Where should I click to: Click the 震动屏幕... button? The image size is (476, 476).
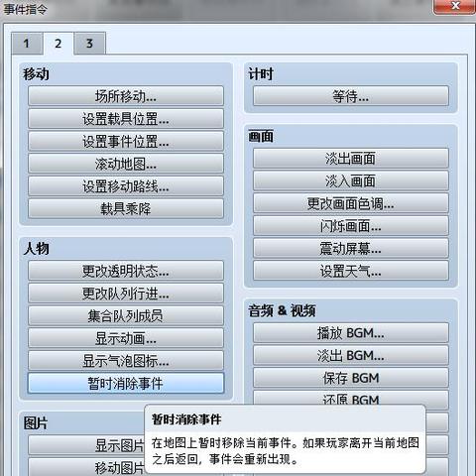click(x=351, y=248)
